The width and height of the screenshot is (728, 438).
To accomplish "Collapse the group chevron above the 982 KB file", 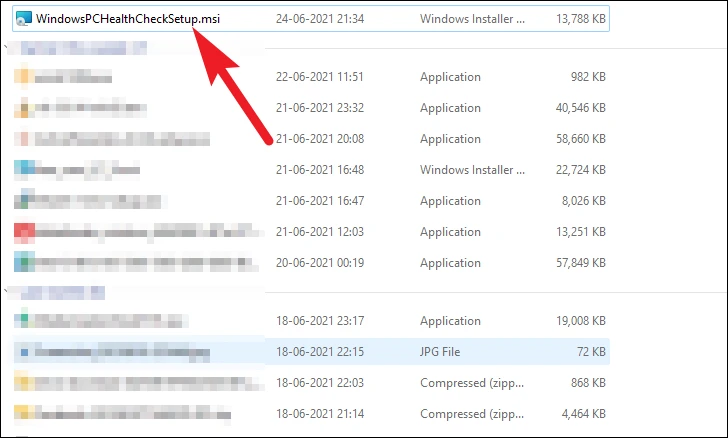I will [x=6, y=47].
